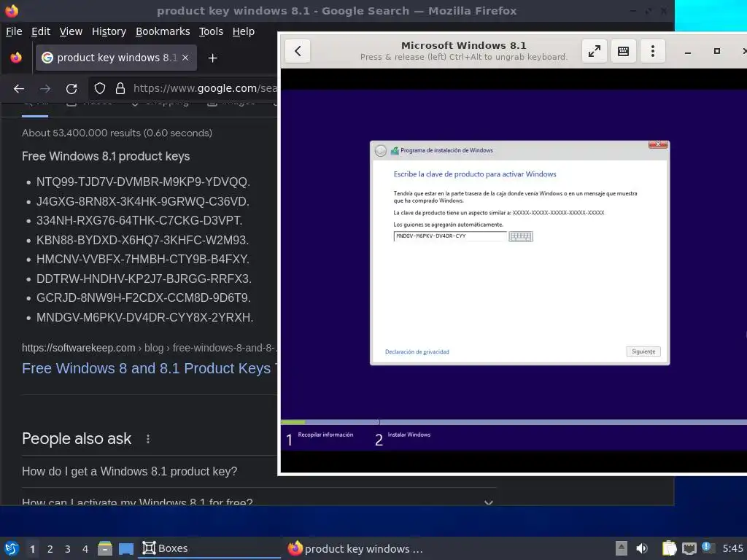Image resolution: width=747 pixels, height=560 pixels.
Task: Open the start menu in taskbar
Action: 12,548
